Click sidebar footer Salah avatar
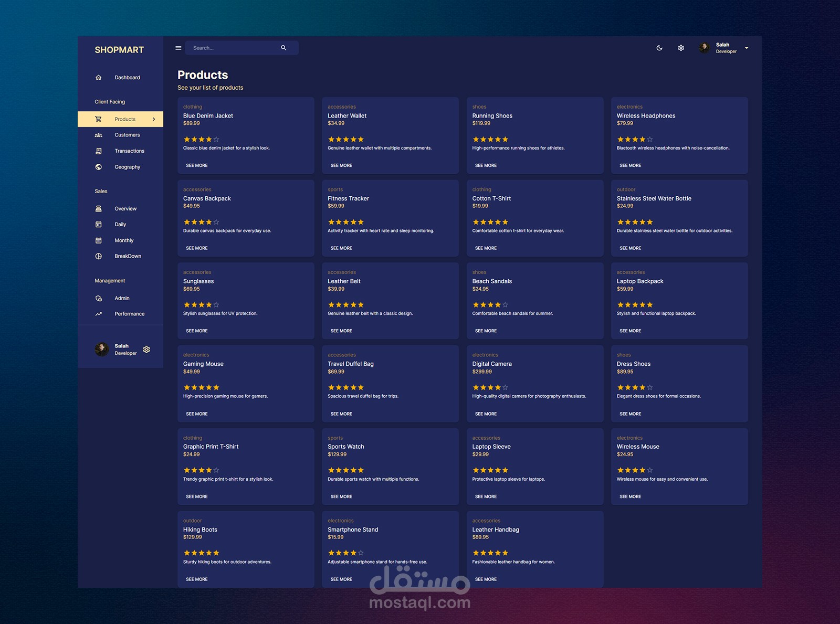Screen dimensions: 840x624 coord(102,349)
